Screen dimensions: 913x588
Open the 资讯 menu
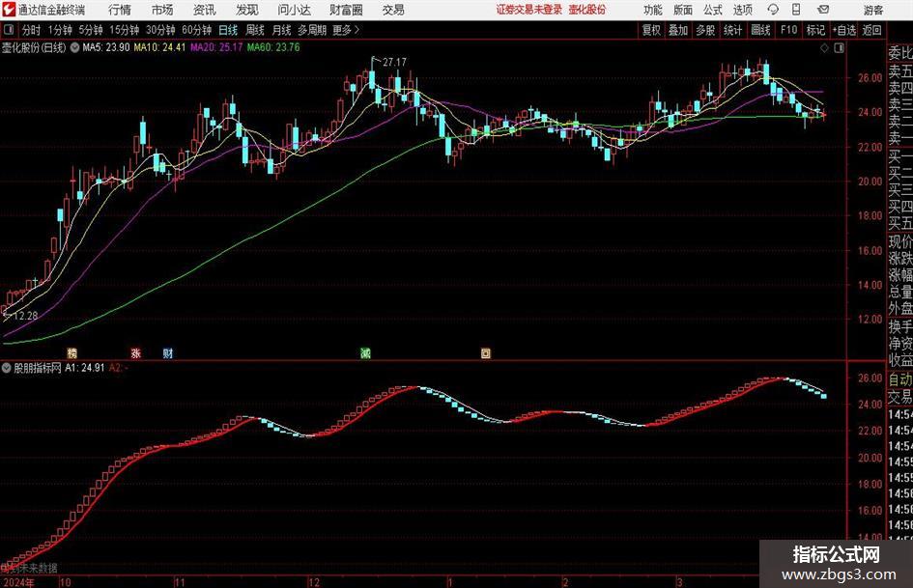click(205, 10)
